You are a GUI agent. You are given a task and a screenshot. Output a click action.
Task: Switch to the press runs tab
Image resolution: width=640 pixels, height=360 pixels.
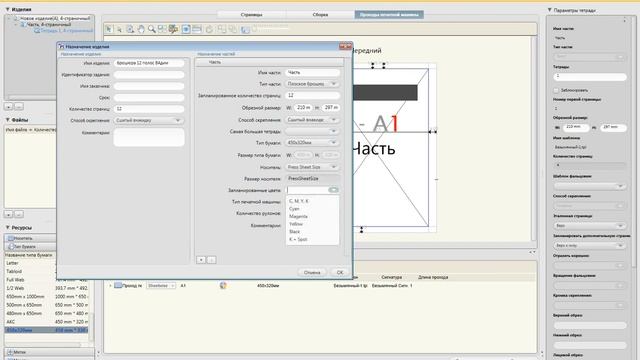[389, 15]
